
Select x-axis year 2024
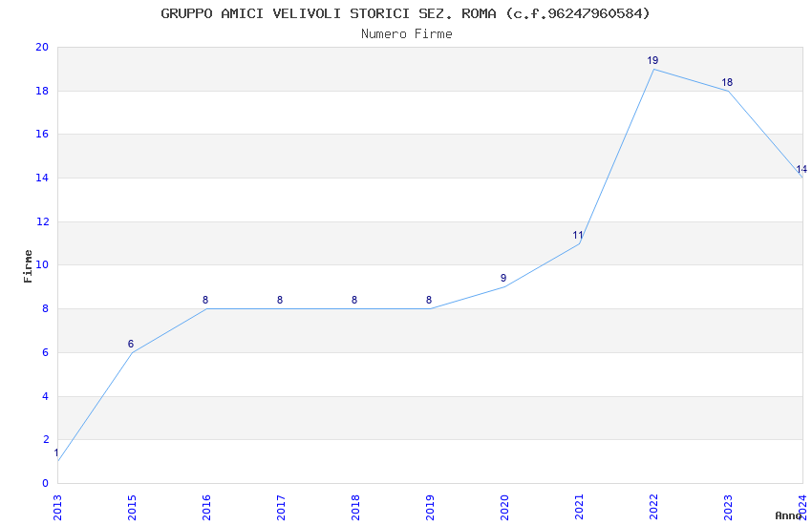803,507
